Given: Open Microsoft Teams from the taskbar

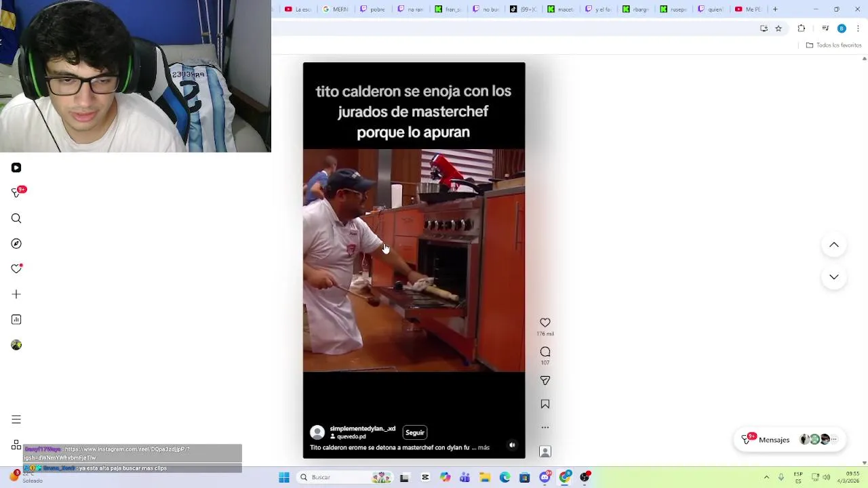Looking at the screenshot, I should tap(465, 477).
